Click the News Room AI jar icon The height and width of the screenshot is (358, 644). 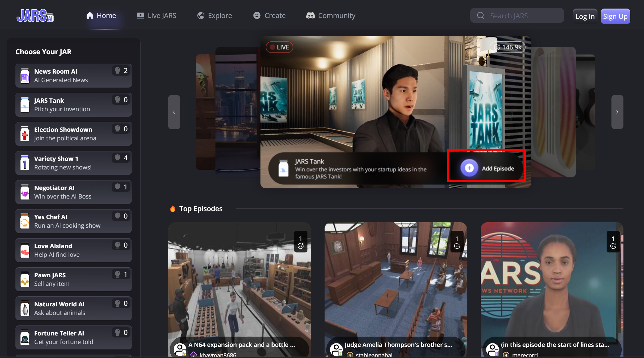[x=25, y=76]
